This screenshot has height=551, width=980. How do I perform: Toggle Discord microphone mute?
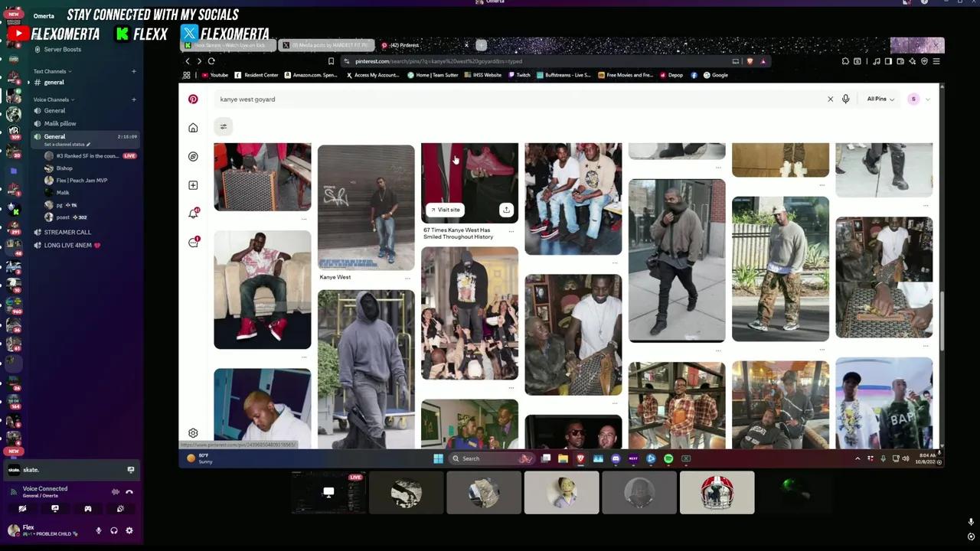click(98, 530)
